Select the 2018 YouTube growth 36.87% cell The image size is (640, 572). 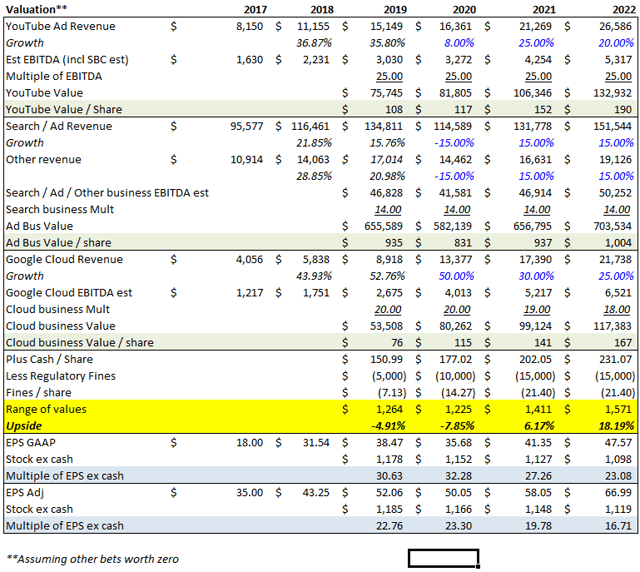coord(314,43)
